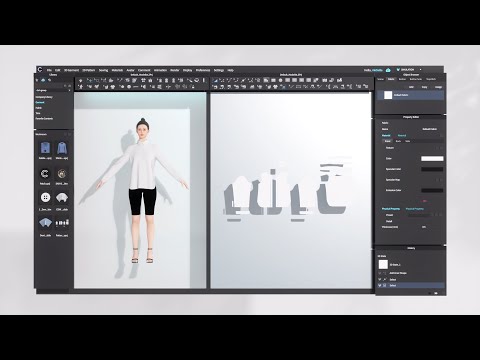Open the blue jacket garment thumbnail in Library

[x=62, y=148]
